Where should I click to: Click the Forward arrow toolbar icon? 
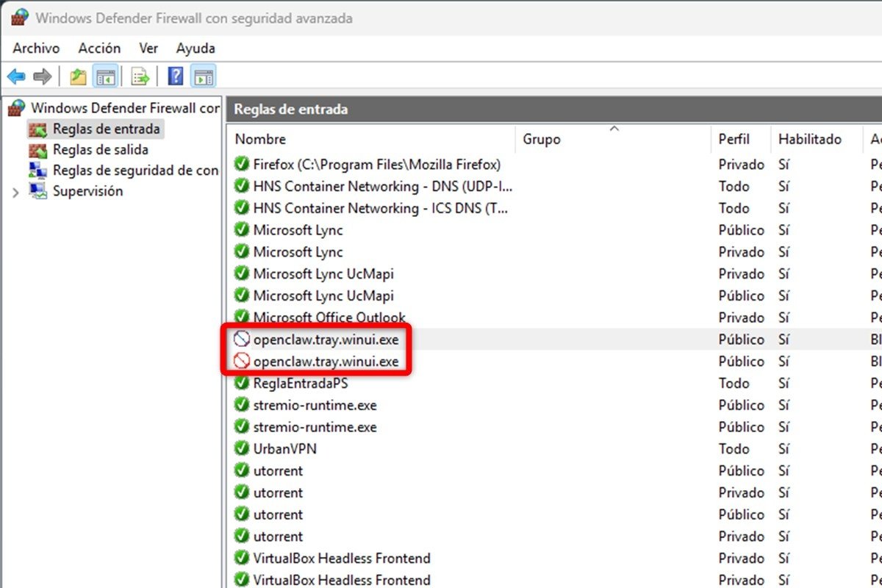(x=42, y=76)
